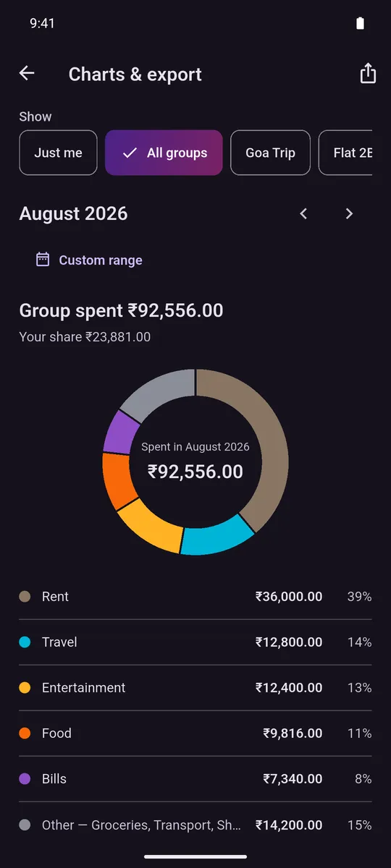This screenshot has height=868, width=391.
Task: Select the Goa Trip group chip
Action: click(270, 153)
